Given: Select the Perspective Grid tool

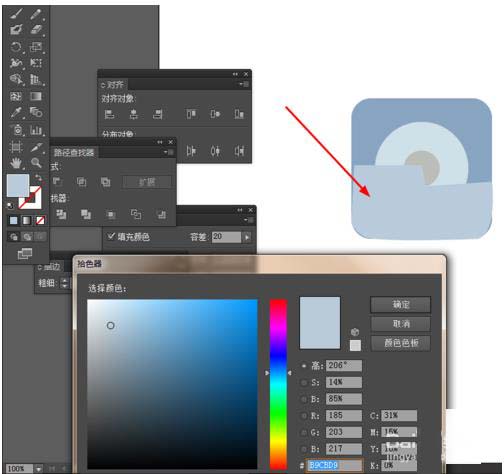Looking at the screenshot, I should pyautogui.click(x=36, y=79).
